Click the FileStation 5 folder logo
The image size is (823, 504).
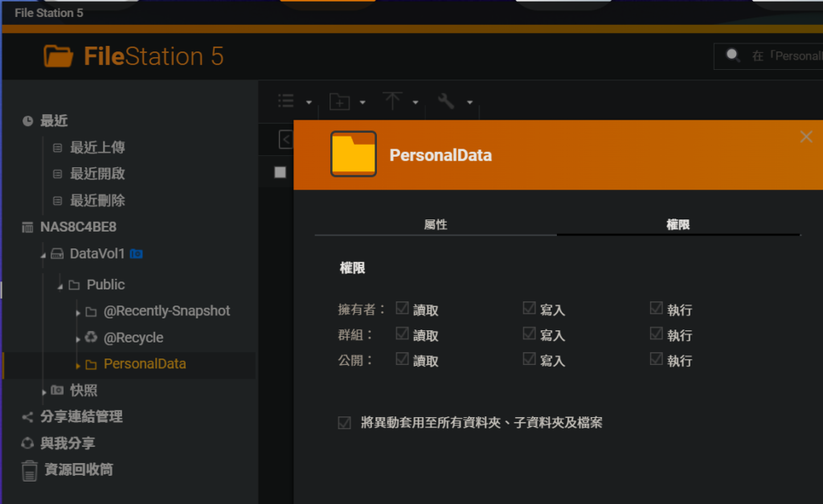click(58, 56)
